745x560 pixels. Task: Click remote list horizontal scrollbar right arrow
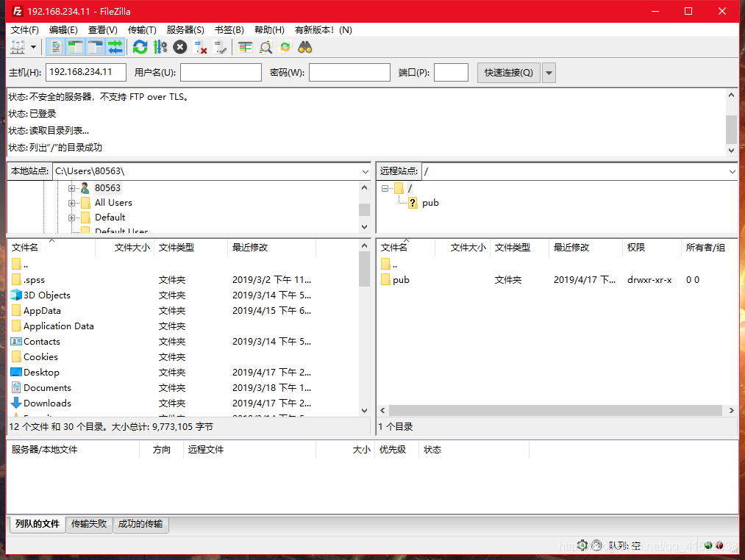click(731, 410)
